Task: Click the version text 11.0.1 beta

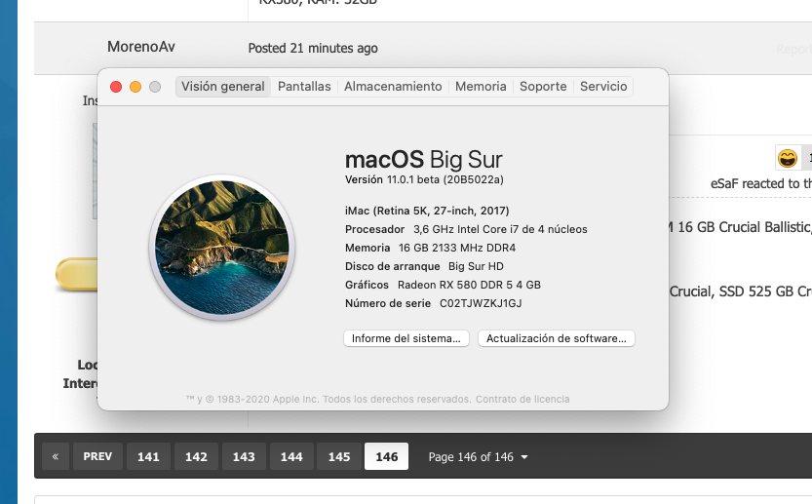Action: click(445, 179)
